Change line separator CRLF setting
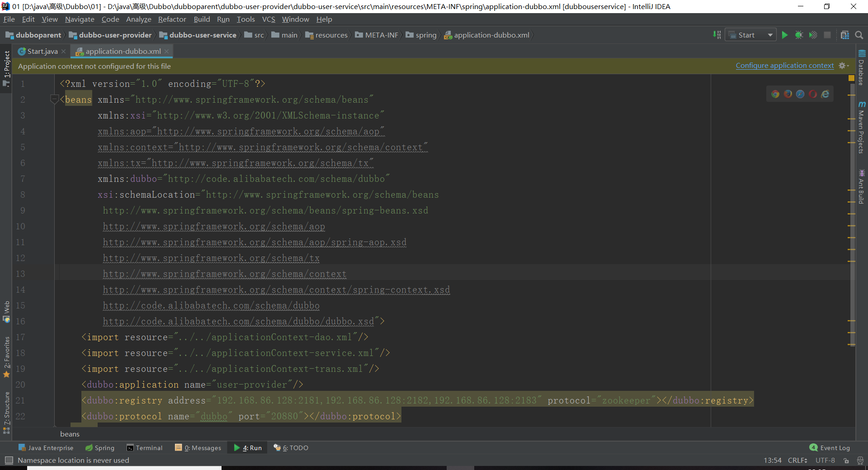 [797, 461]
